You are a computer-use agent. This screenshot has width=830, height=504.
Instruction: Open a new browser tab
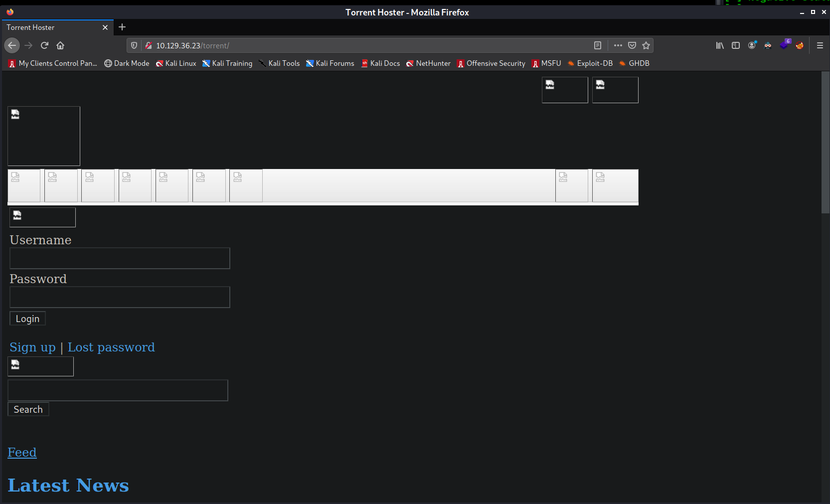122,27
